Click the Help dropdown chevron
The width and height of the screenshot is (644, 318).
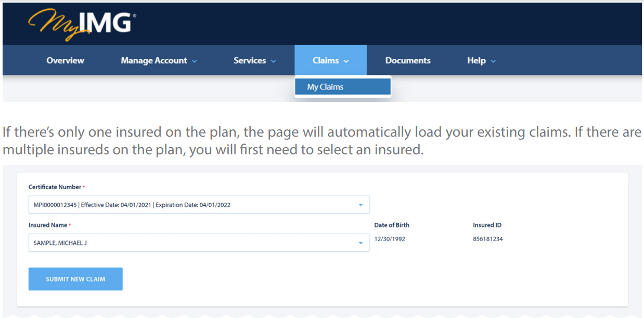(x=493, y=60)
